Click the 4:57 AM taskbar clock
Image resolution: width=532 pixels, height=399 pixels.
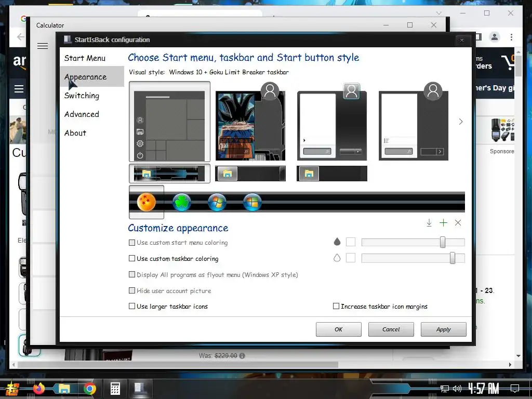tap(484, 389)
